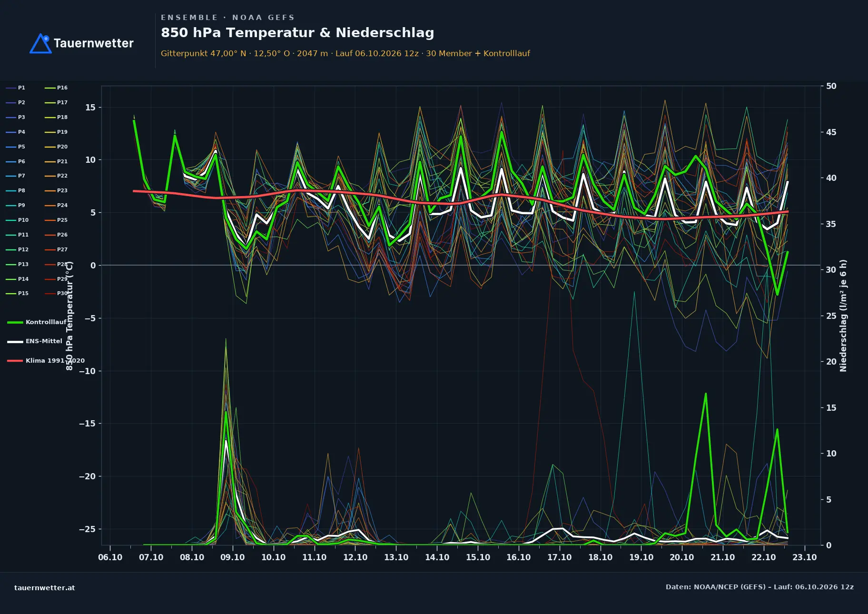Select legend entry P21

(56, 161)
